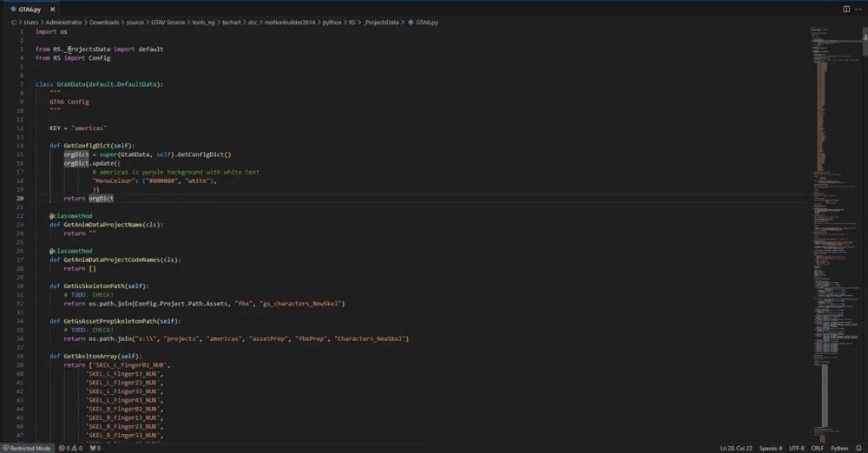Click the Downloads breadcrumb folder
The image size is (868, 453).
point(104,22)
